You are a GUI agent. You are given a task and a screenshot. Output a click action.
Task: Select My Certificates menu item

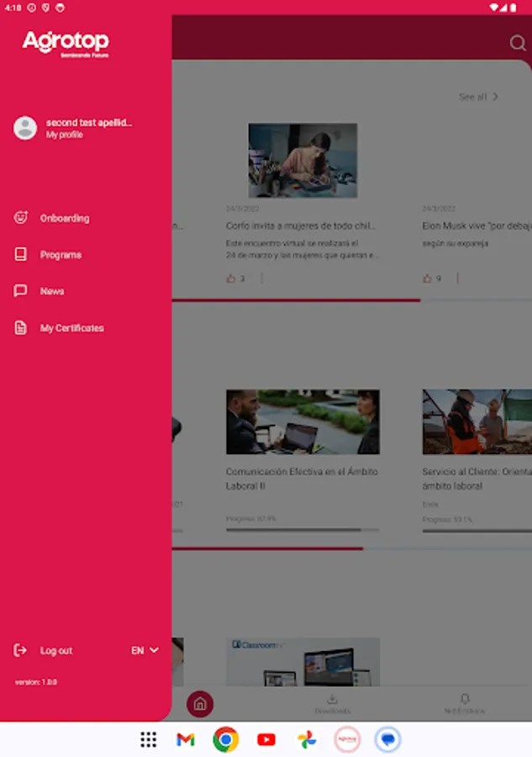tap(72, 328)
